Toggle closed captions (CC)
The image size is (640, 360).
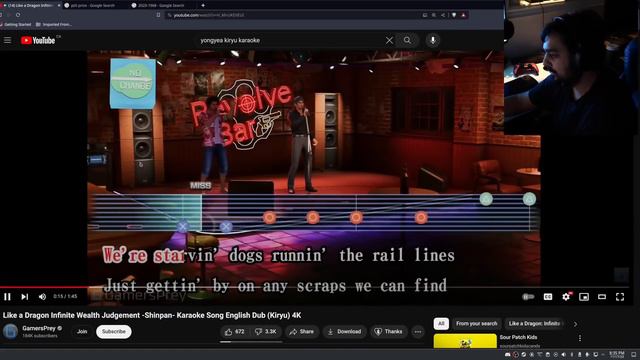pos(548,297)
